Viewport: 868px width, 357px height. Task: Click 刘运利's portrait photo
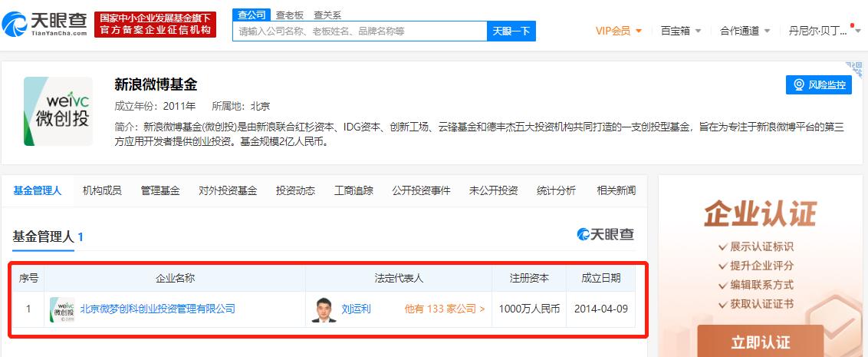coord(324,310)
